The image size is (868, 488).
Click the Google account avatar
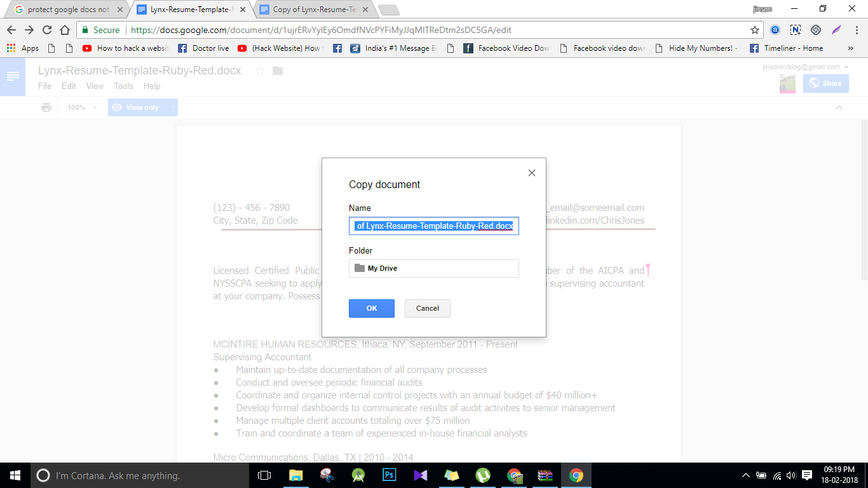787,84
